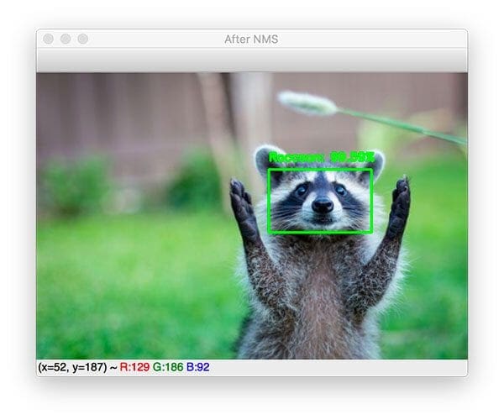Click the empty toolbar strip below the title
This screenshot has height=420, width=504.
[x=252, y=60]
